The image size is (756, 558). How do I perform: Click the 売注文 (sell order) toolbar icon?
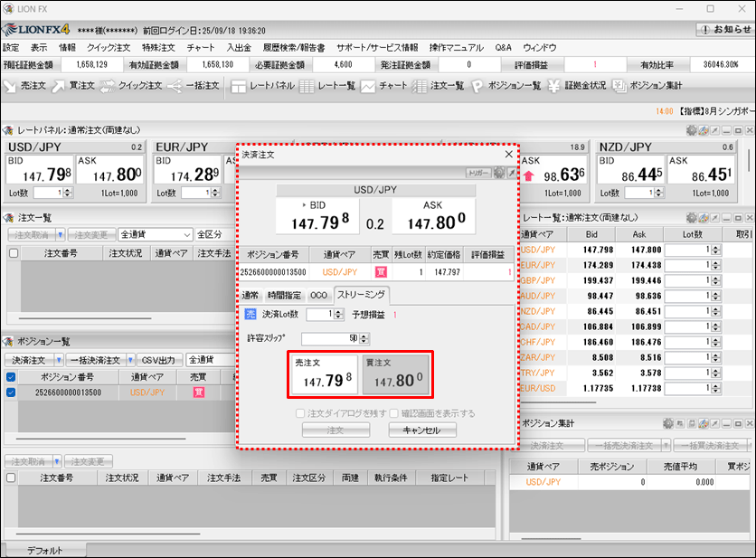(x=25, y=86)
